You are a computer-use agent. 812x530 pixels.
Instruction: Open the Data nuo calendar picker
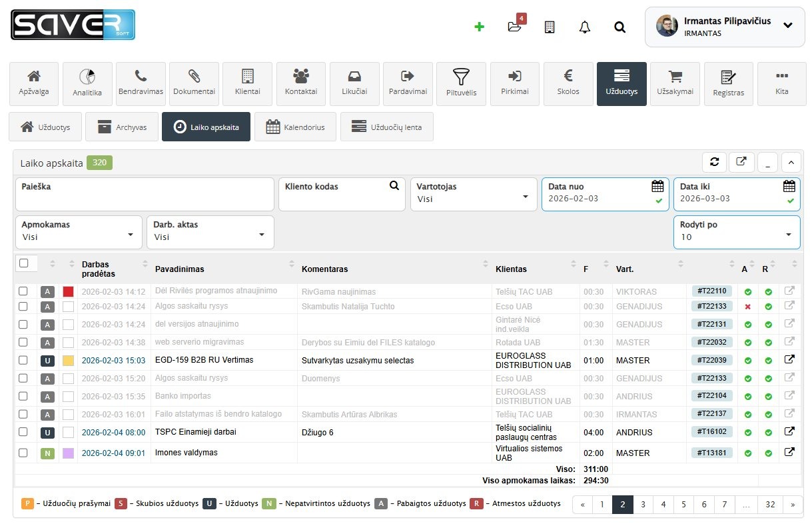[x=657, y=187]
